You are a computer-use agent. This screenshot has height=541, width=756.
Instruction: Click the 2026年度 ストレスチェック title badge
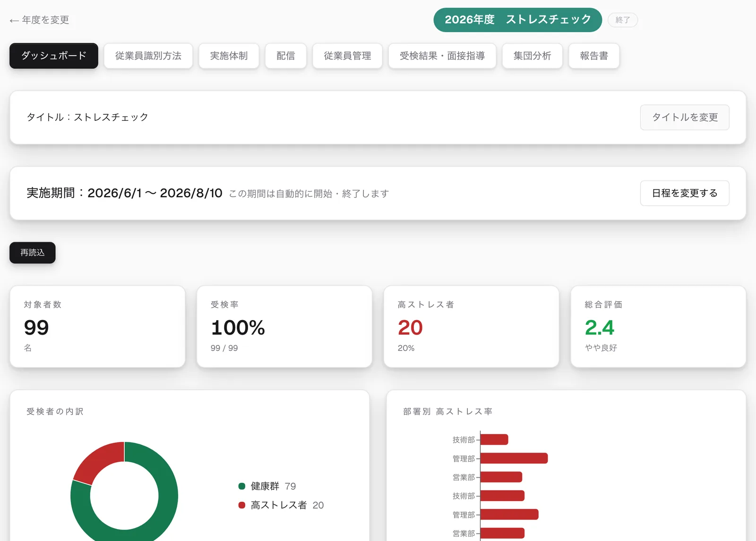(517, 20)
